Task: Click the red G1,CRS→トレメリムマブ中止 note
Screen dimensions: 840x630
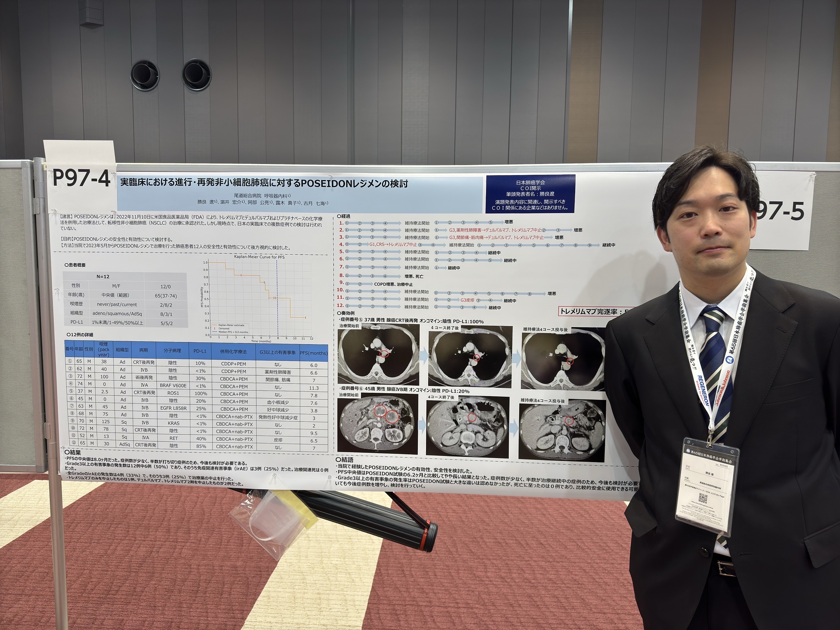Action: [x=393, y=244]
